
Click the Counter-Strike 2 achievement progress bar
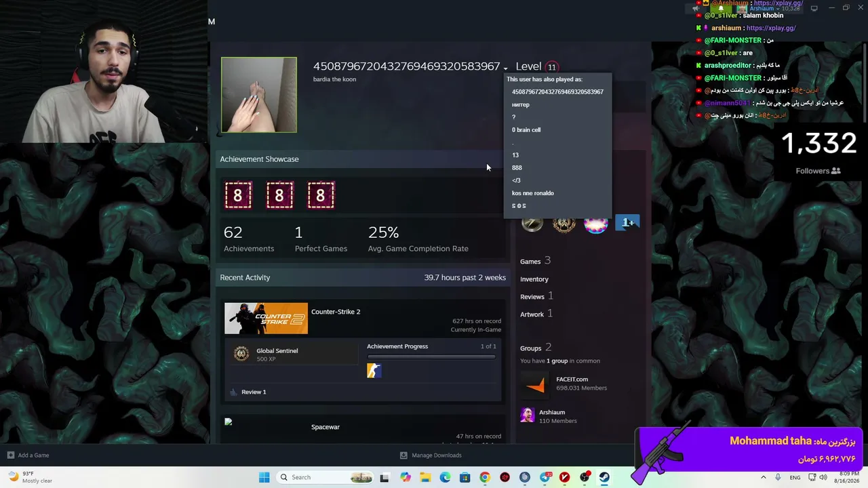[x=431, y=357]
